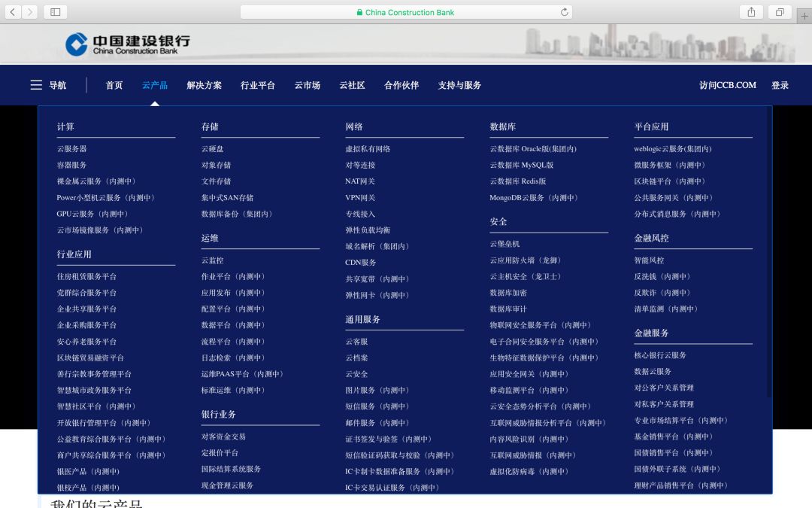This screenshot has height=508, width=812.
Task: Select the 云产品 nav item
Action: click(x=154, y=85)
